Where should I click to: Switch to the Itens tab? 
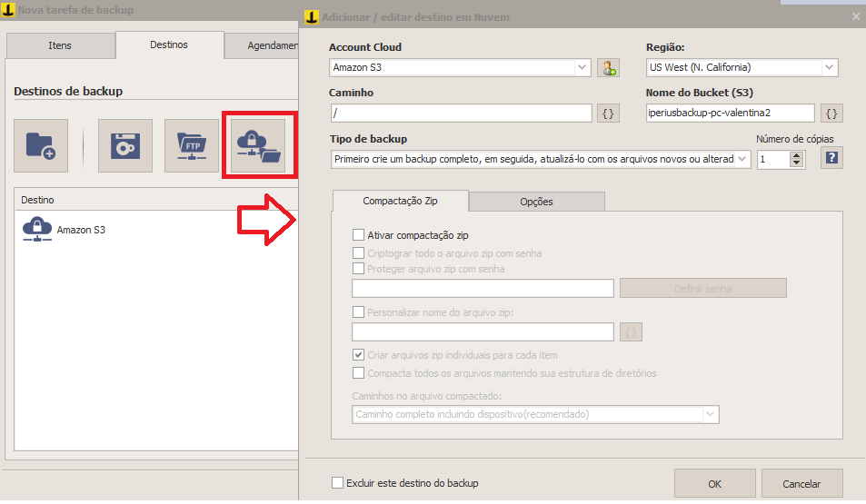[60, 45]
